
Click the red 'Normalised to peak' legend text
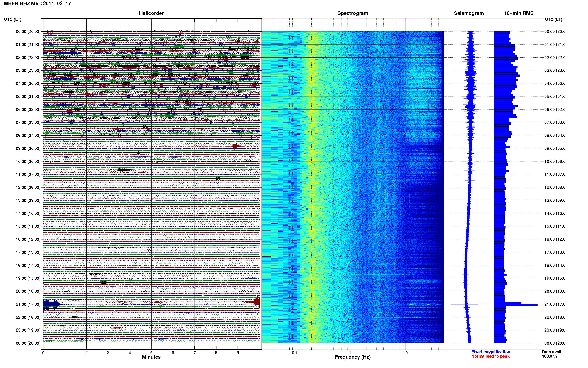[490, 356]
